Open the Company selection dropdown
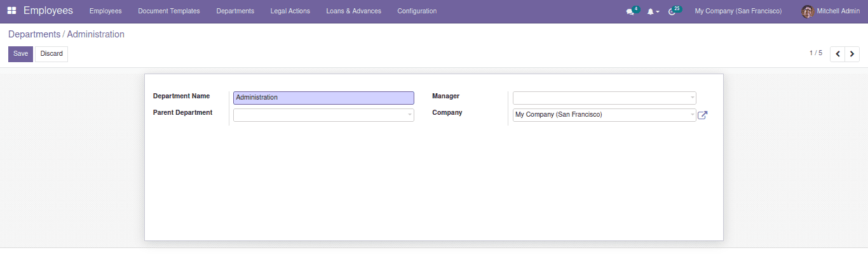The image size is (868, 255). tap(692, 115)
